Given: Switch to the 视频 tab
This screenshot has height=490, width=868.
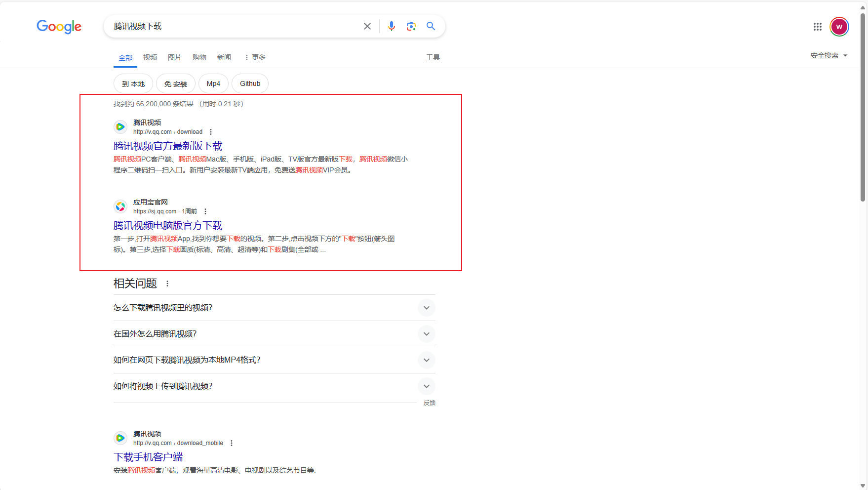Looking at the screenshot, I should 150,57.
